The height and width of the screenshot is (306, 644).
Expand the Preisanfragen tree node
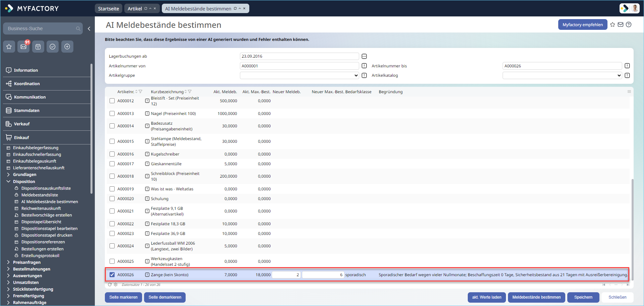8,262
